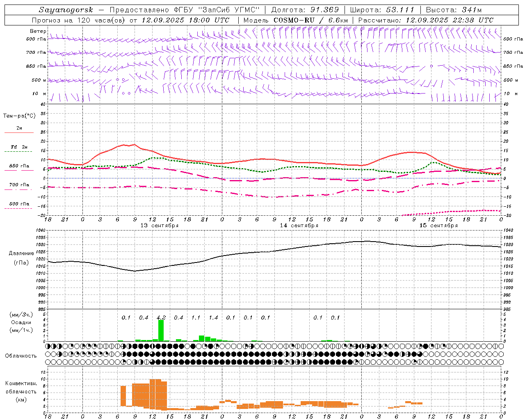This screenshot has width=525, height=420.
Task: Click the '14 сентября' date label
Action: click(x=299, y=226)
